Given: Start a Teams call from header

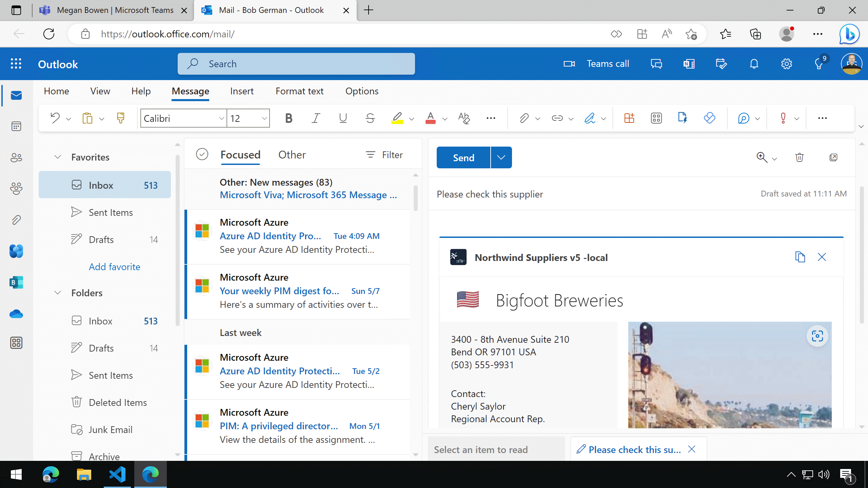Looking at the screenshot, I should click(596, 64).
